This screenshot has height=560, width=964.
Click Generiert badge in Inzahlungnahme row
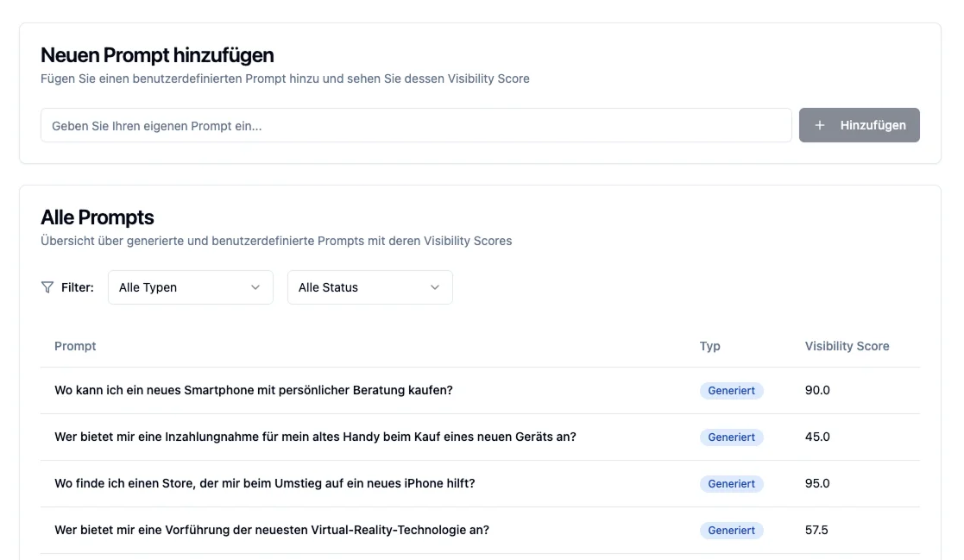tap(731, 437)
